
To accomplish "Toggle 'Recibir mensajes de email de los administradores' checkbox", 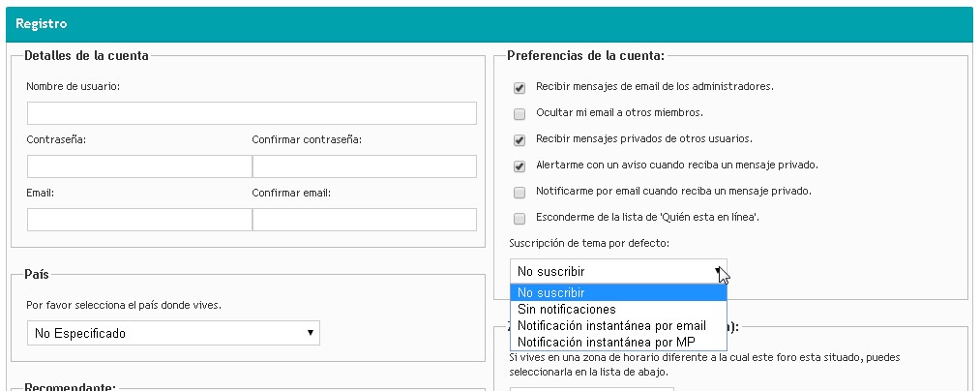I will coord(520,87).
